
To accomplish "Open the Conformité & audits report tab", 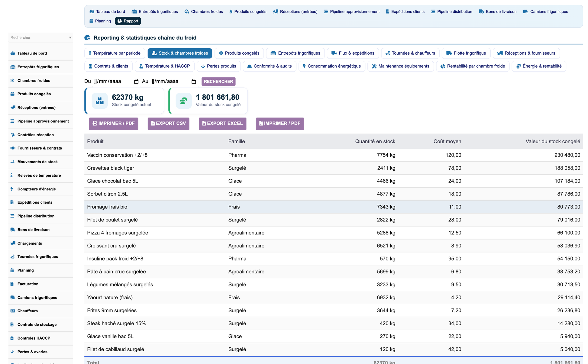I will pos(270,66).
